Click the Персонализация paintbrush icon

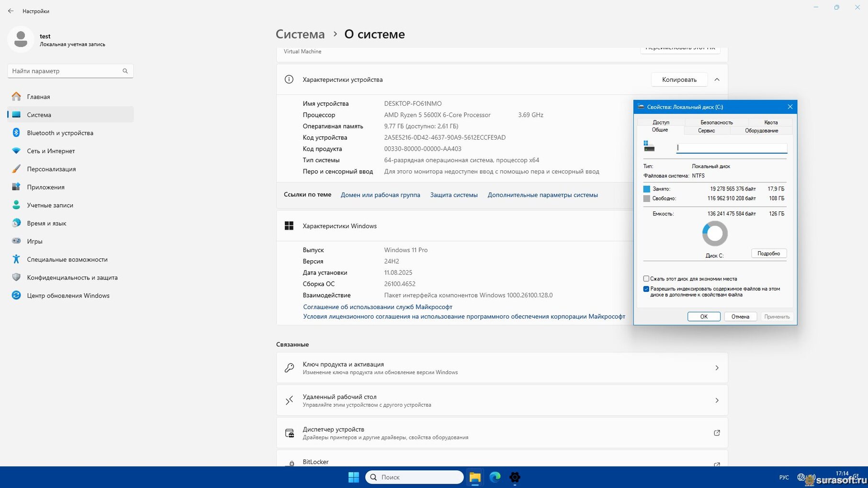pos(16,169)
